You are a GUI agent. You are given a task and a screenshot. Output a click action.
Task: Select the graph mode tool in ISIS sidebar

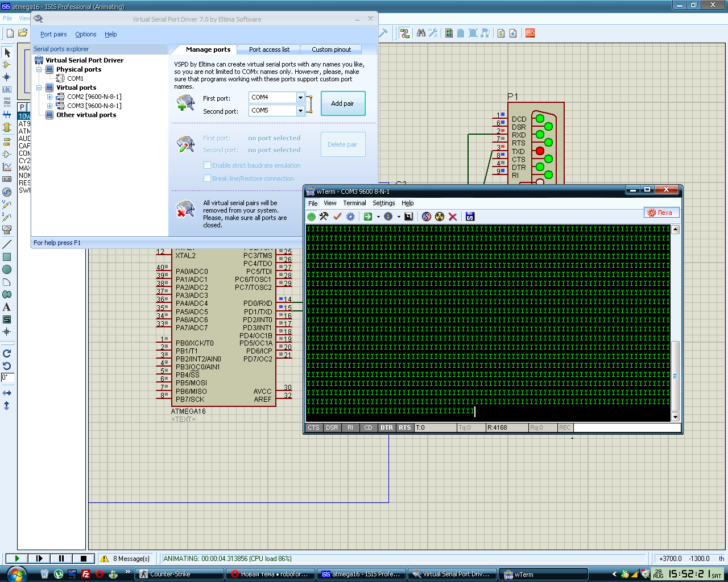[7, 167]
